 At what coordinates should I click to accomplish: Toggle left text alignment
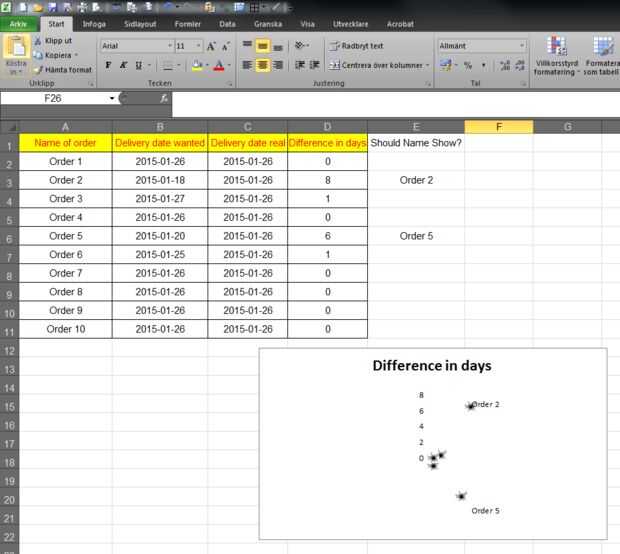[247, 65]
